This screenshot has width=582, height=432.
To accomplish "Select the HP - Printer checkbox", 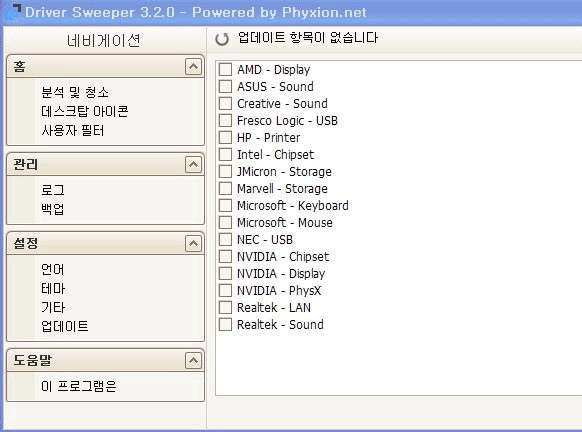I will [x=225, y=138].
